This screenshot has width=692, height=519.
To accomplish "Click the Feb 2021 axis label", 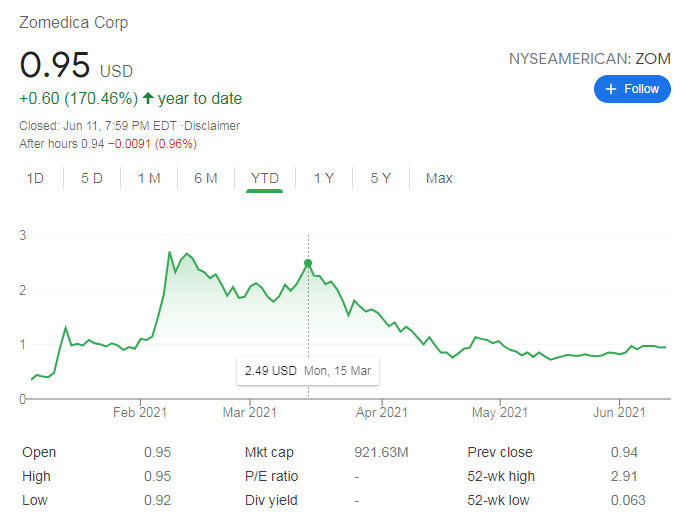I will [140, 412].
